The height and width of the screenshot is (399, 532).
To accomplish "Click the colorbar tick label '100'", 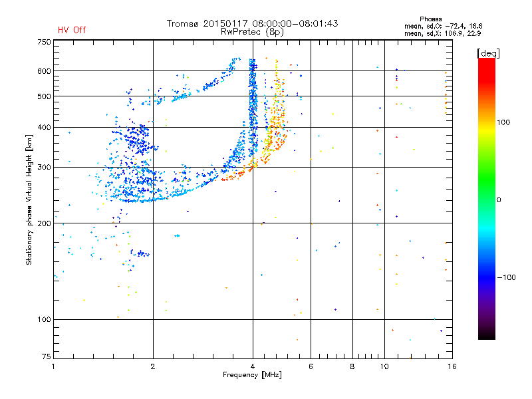I will coord(503,122).
